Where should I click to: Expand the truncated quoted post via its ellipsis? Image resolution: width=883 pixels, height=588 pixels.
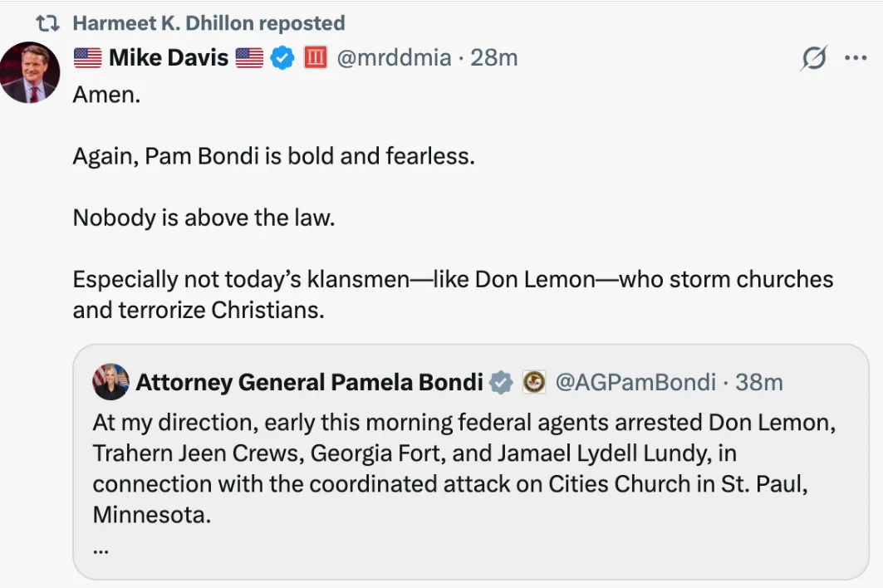(x=101, y=548)
